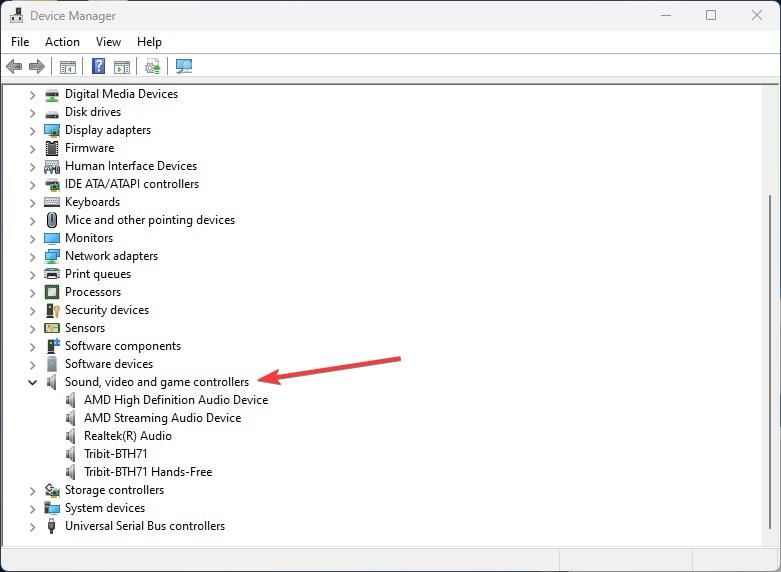Viewport: 781px width, 572px height.
Task: Select the Sensors label
Action: click(x=85, y=328)
